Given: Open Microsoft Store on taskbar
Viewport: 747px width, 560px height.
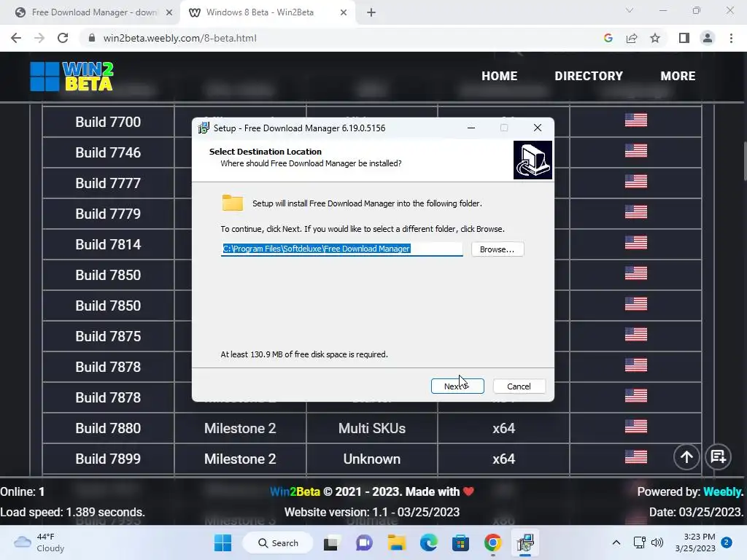Looking at the screenshot, I should tap(461, 542).
